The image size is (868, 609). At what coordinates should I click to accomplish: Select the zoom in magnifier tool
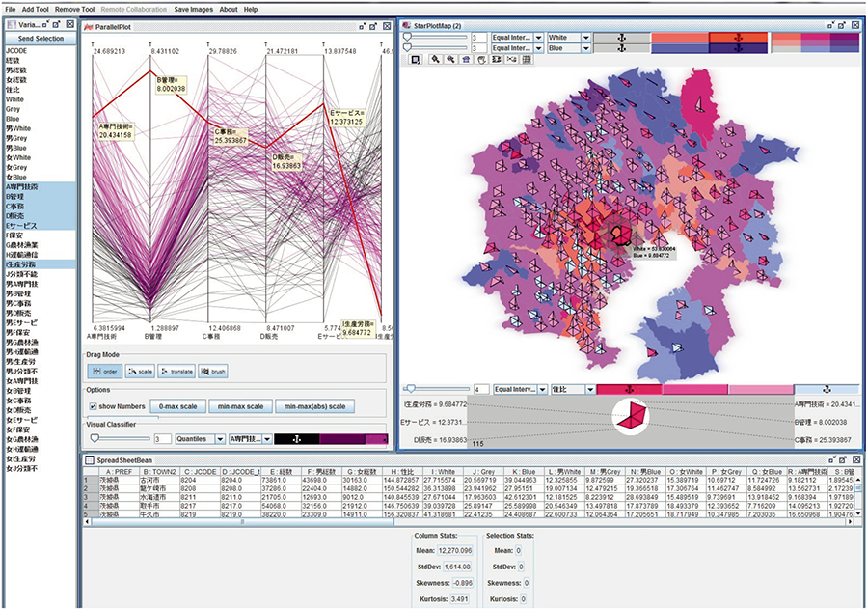[x=436, y=60]
